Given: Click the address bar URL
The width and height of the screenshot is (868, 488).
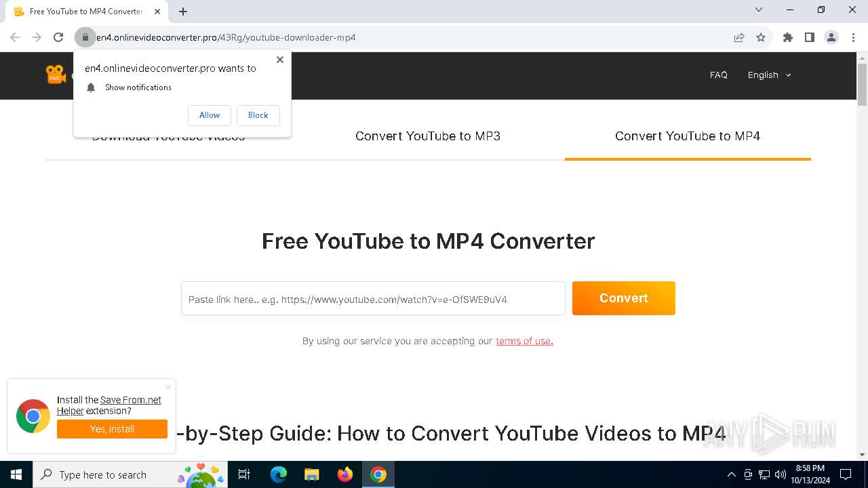Looking at the screenshot, I should click(x=226, y=37).
